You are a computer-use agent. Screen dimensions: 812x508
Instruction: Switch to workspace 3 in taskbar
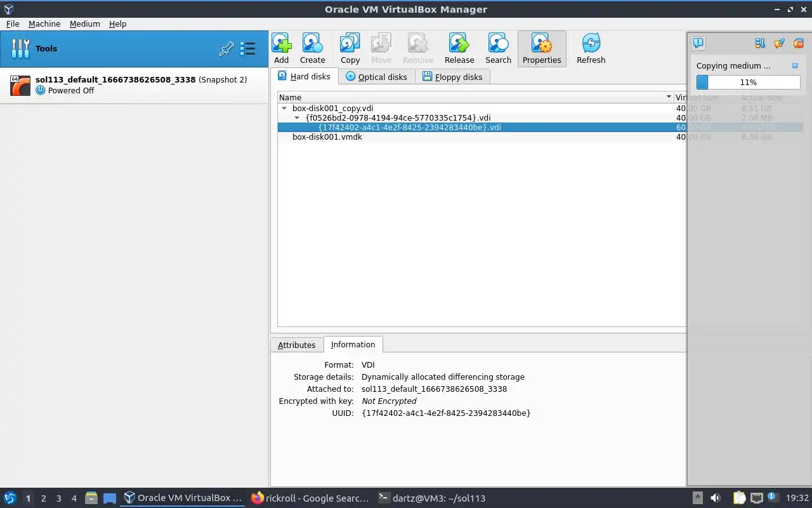58,498
